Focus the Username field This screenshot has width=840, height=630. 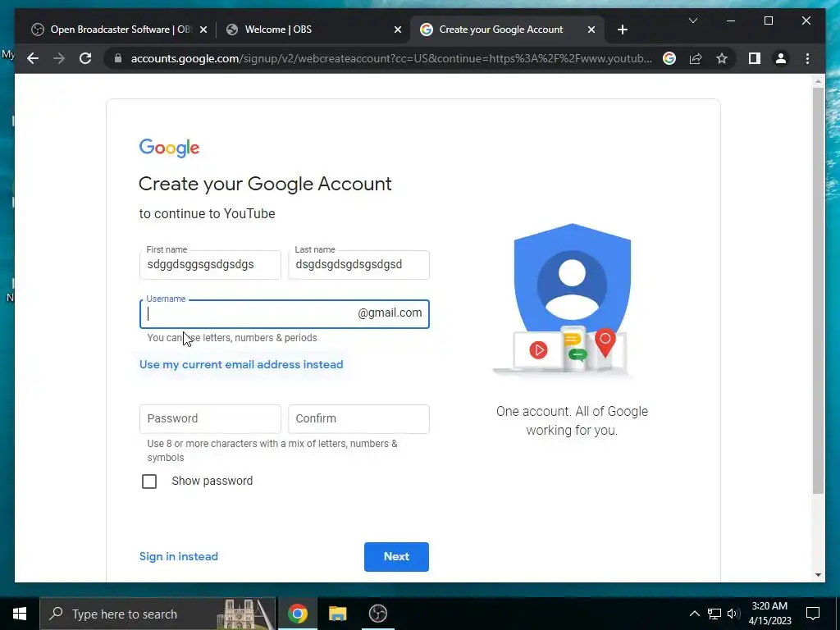point(285,313)
